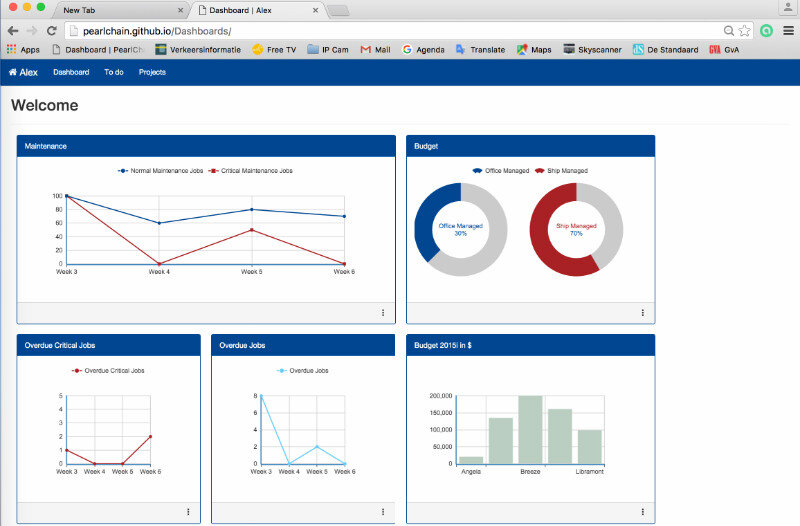Screen dimensions: 800x526
Task: Toggle the Normal Maintenance Jobs legend series
Action: [160, 171]
